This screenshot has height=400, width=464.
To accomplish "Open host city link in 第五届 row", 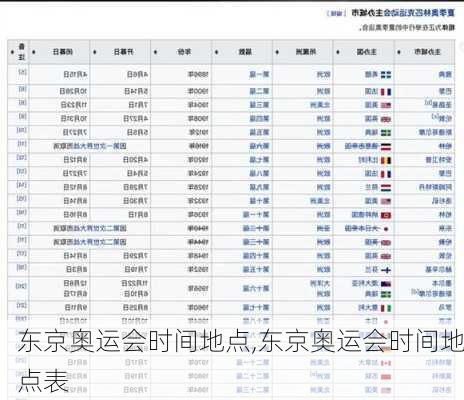I will pos(435,133).
